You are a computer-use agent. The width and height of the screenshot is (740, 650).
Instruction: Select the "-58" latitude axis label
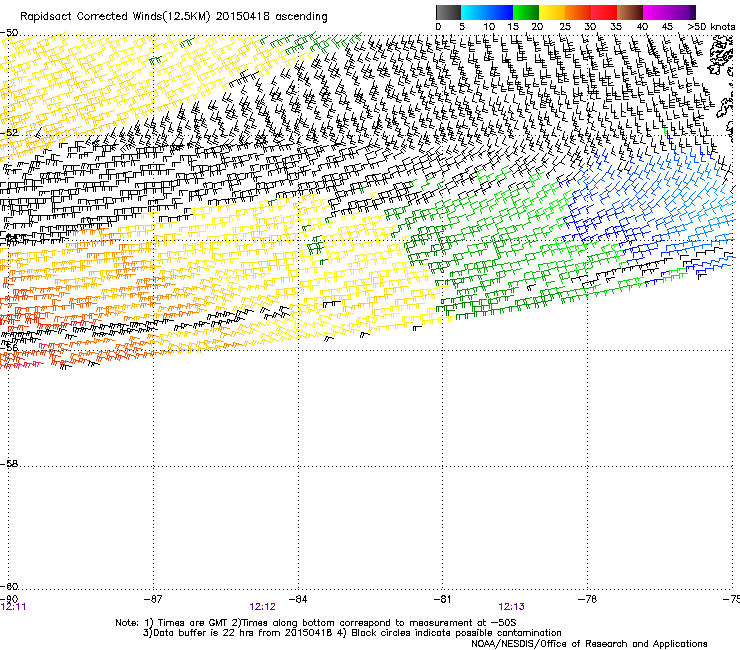click(x=9, y=464)
